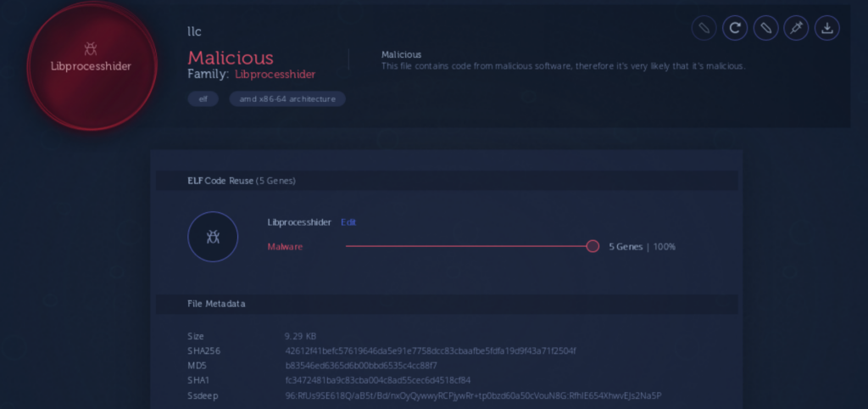Click the red Malware slider handle

(593, 246)
